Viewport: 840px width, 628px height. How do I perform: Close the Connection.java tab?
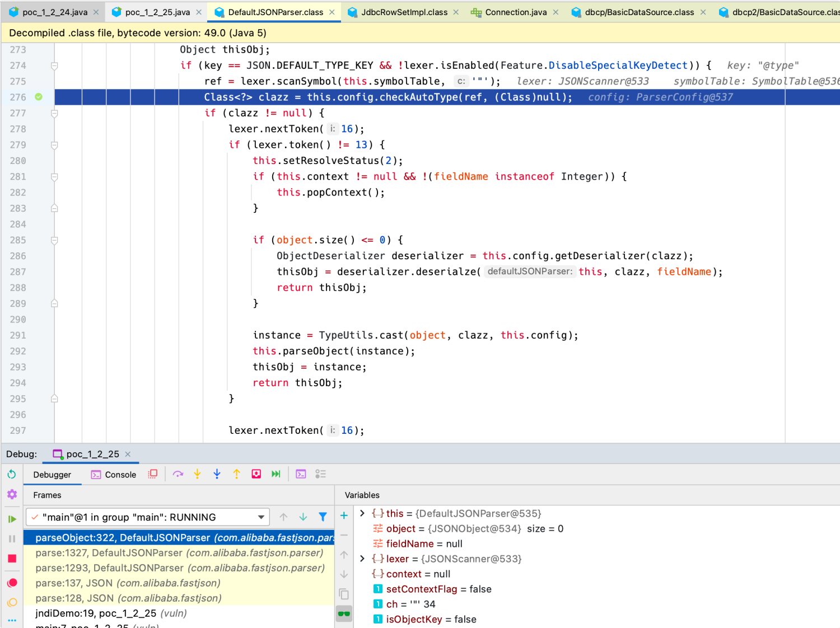[x=556, y=12]
